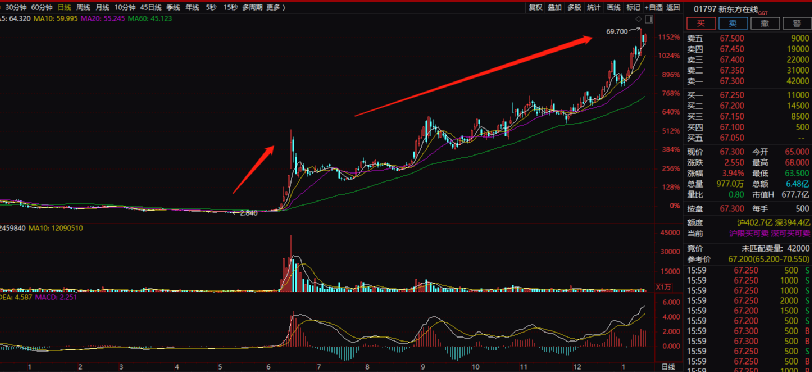Select the 年线 yearly period tab
This screenshot has width=812, height=372.
(192, 7)
